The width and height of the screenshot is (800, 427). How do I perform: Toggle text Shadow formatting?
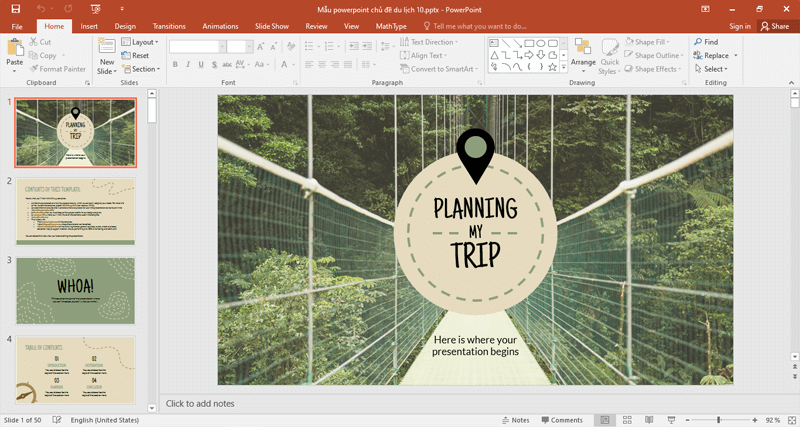point(214,64)
